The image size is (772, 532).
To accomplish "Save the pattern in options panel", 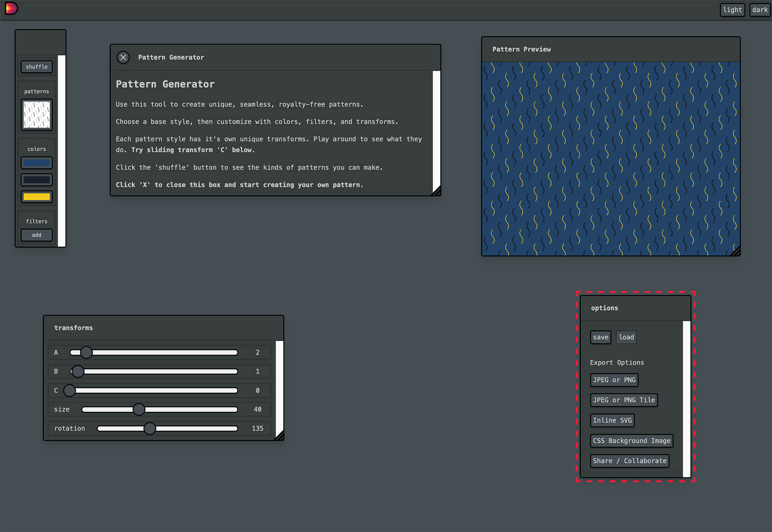I will click(601, 337).
